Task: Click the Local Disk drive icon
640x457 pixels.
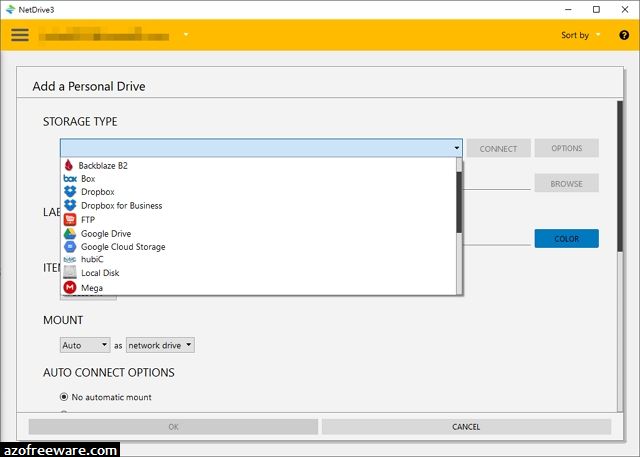Action: (70, 273)
